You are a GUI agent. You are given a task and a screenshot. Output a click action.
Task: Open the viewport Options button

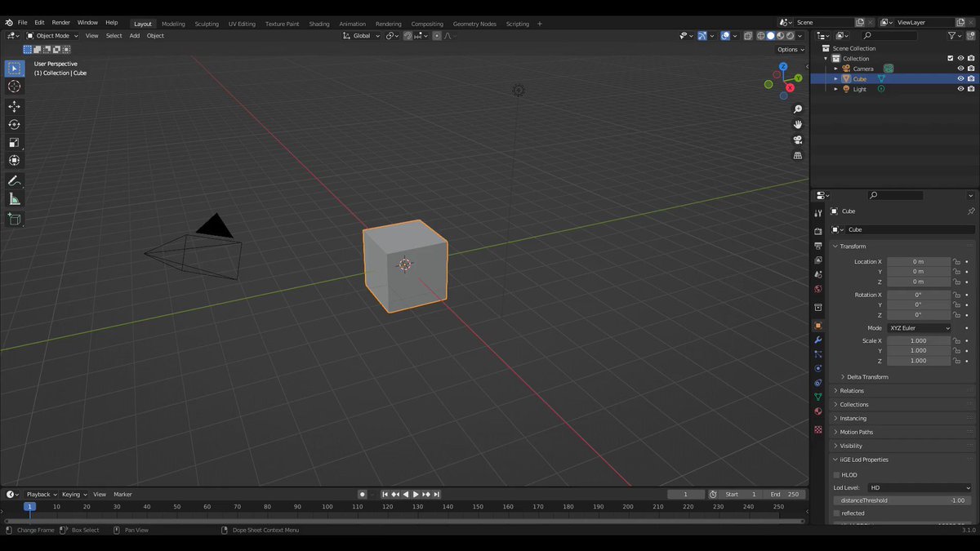coord(791,50)
